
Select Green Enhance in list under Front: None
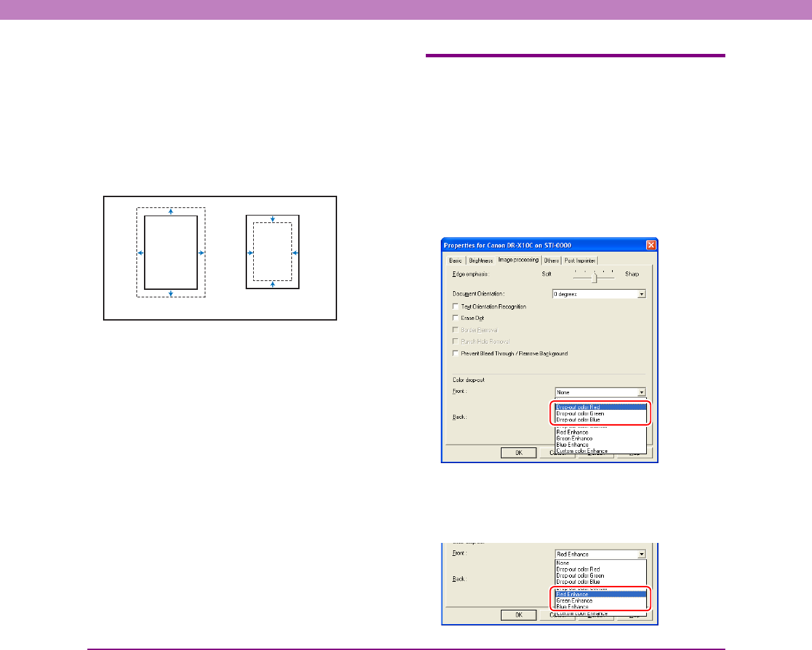coord(600,439)
